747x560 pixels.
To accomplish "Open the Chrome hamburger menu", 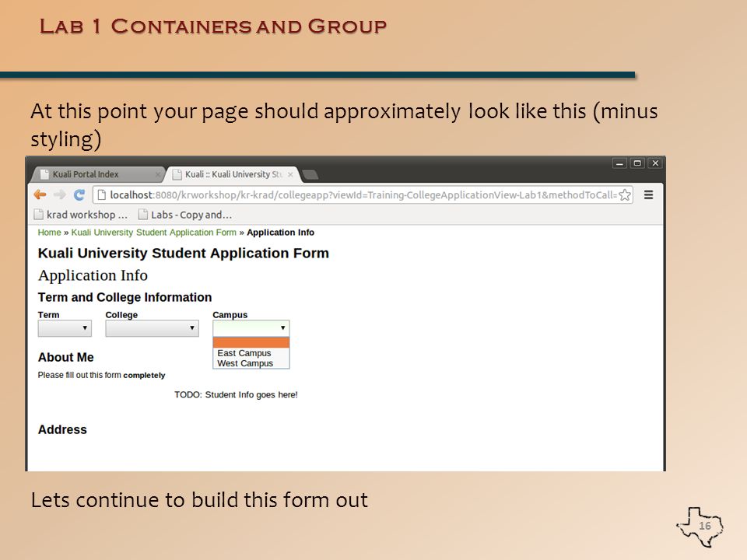I will coord(648,194).
